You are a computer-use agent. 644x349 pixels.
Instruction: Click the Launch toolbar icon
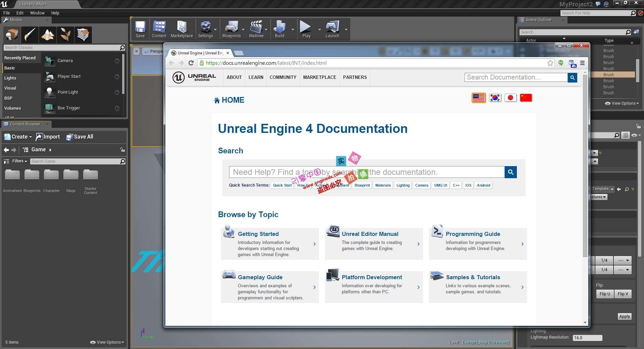(x=332, y=29)
